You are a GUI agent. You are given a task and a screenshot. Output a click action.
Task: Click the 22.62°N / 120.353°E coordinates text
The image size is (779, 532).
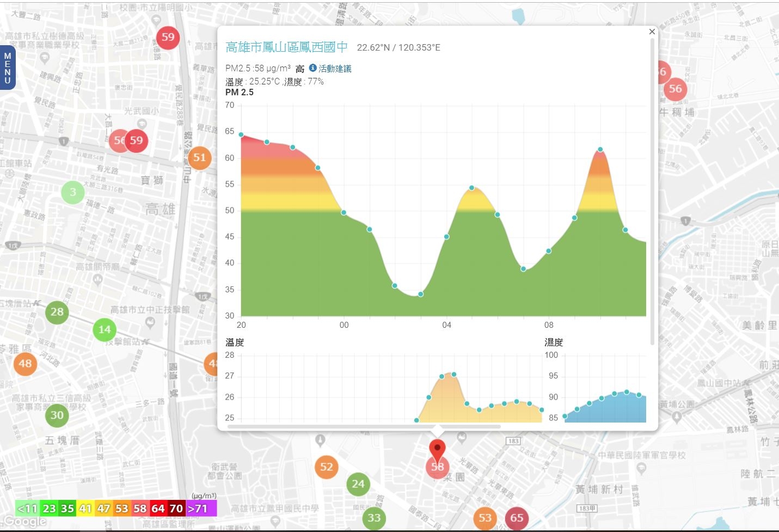[398, 48]
